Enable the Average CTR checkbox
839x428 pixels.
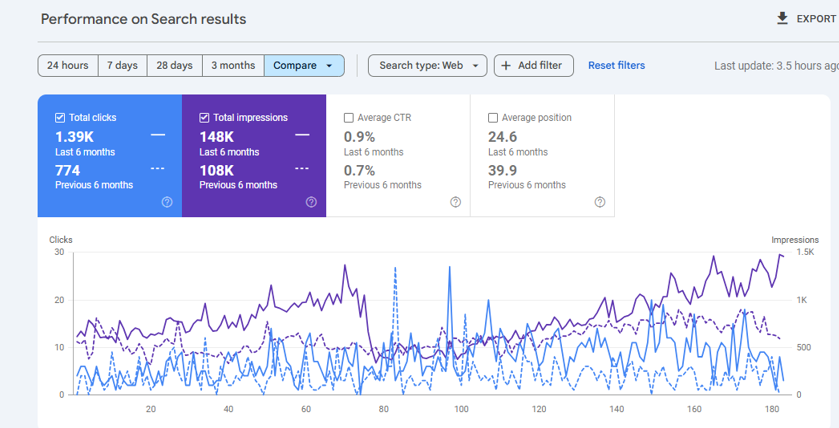349,118
